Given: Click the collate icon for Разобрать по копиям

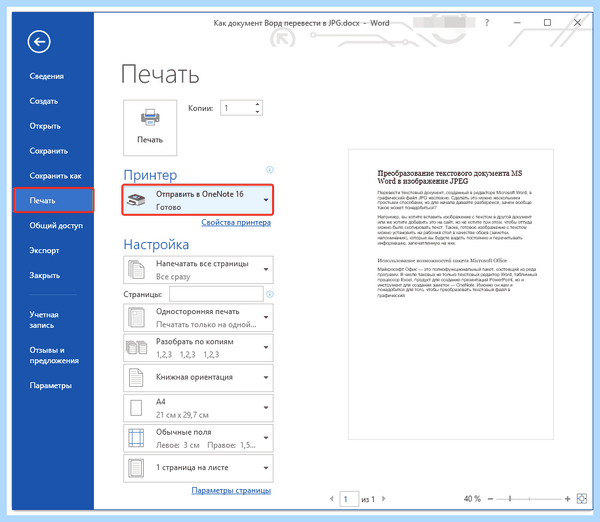Looking at the screenshot, I should 137,347.
